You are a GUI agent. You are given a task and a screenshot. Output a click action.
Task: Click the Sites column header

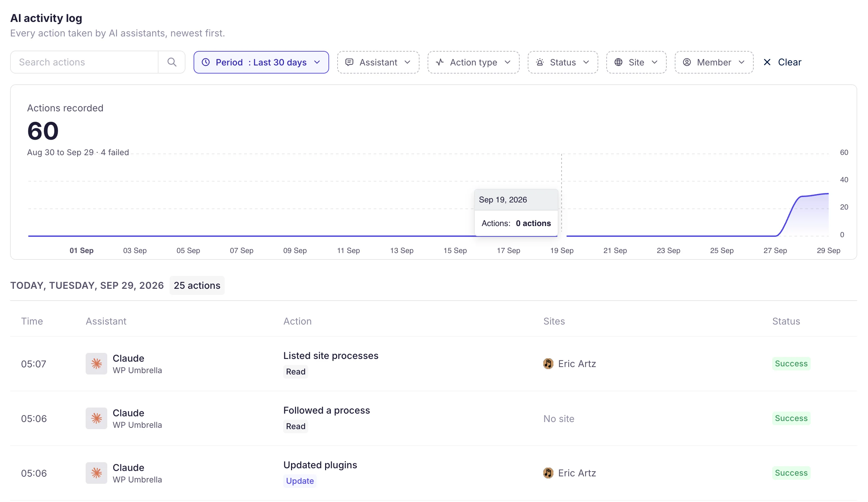pyautogui.click(x=554, y=321)
